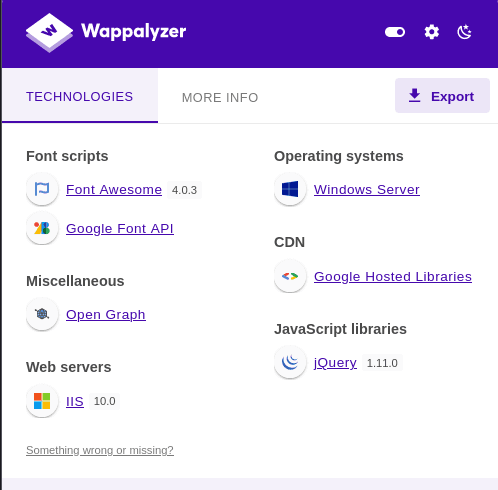This screenshot has width=498, height=490.
Task: Open the Google Hosted Libraries link
Action: [393, 277]
